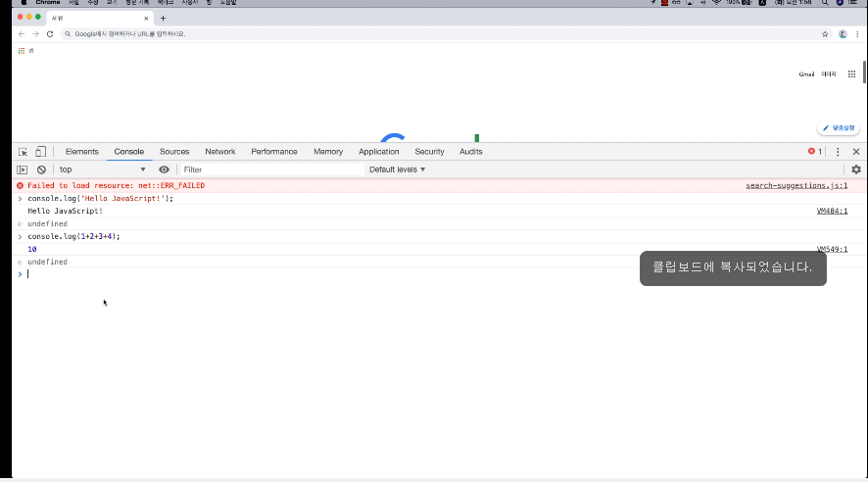Image resolution: width=868 pixels, height=482 pixels.
Task: Click the page vertical scrollbar thumb
Action: point(864,72)
